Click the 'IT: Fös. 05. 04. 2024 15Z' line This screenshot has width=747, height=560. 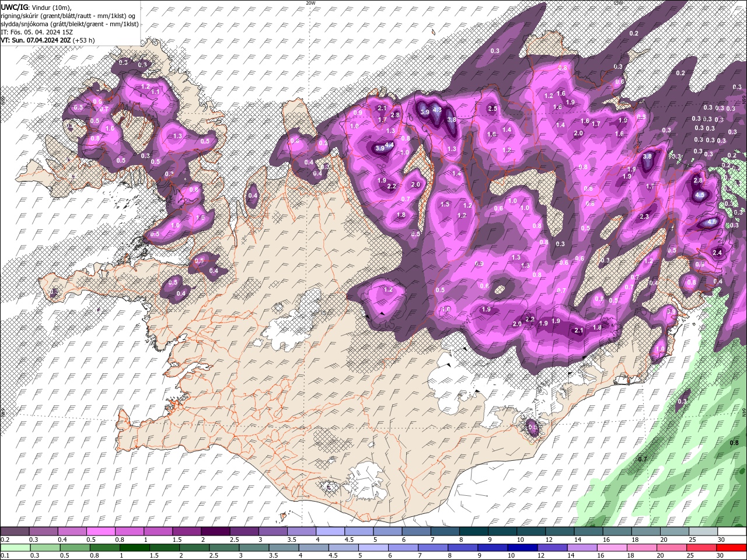(36, 32)
